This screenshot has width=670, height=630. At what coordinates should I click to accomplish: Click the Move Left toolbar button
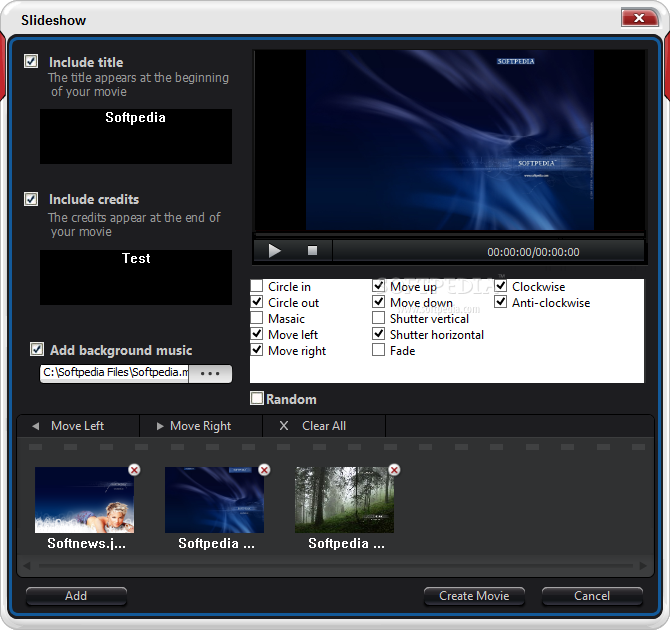click(x=78, y=426)
